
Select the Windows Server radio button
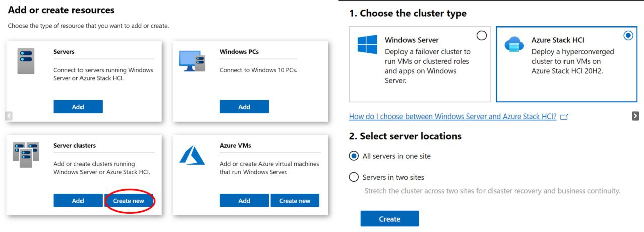click(x=481, y=35)
